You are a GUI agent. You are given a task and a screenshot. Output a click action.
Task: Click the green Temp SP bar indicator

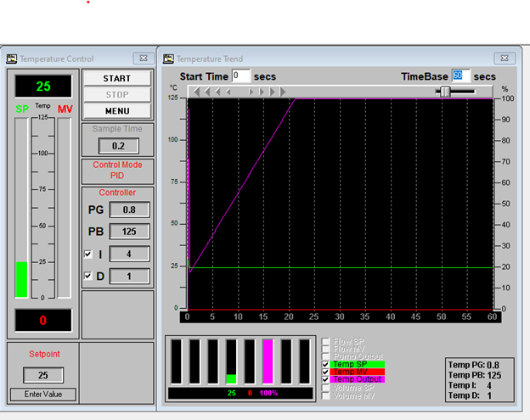(x=231, y=361)
